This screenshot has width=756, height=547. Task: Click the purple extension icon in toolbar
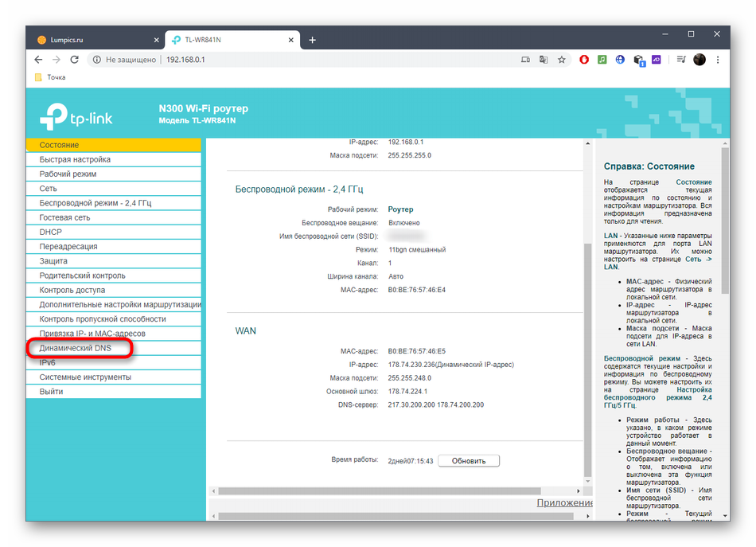tap(657, 60)
